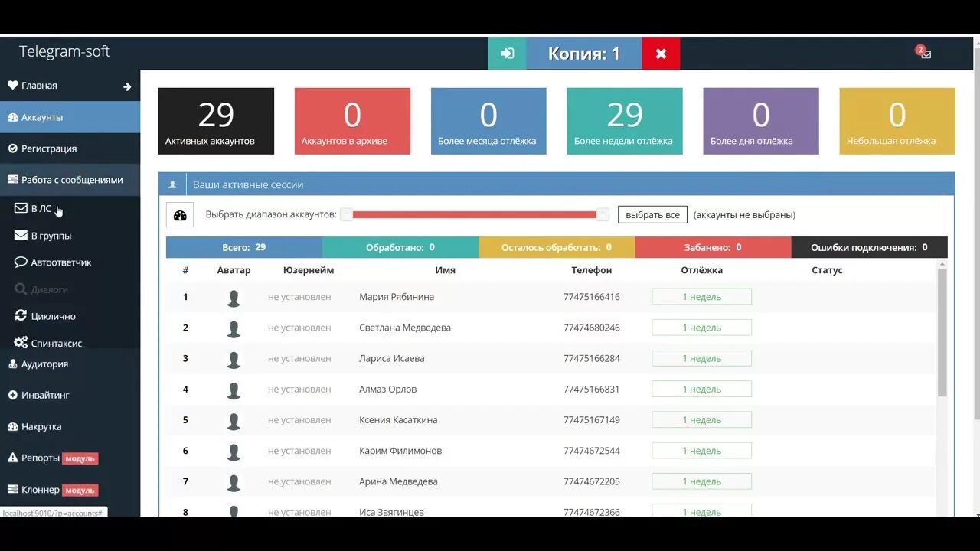
Task: Click avatar of Карим Филимонов
Action: (234, 452)
